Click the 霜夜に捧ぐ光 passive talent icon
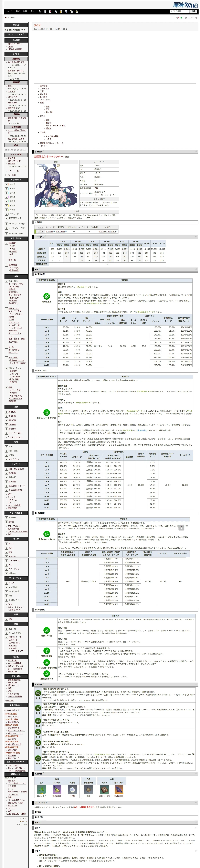 pos(46,630)
